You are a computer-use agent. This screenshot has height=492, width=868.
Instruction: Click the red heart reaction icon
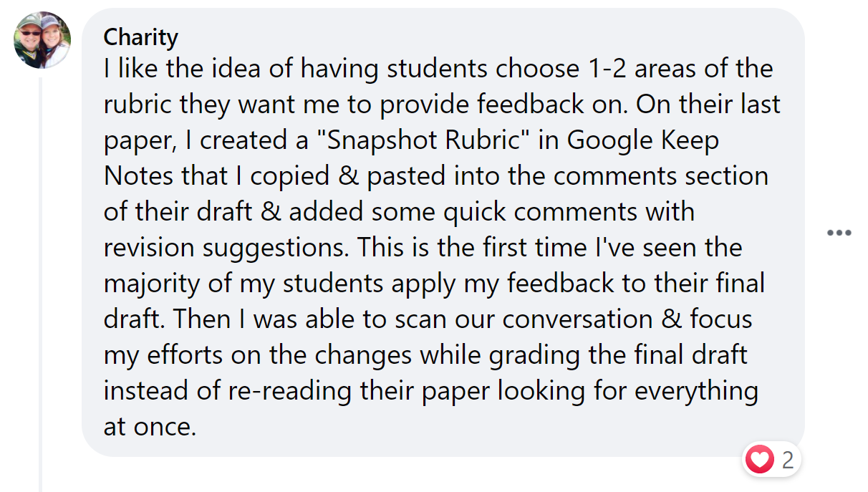[759, 459]
